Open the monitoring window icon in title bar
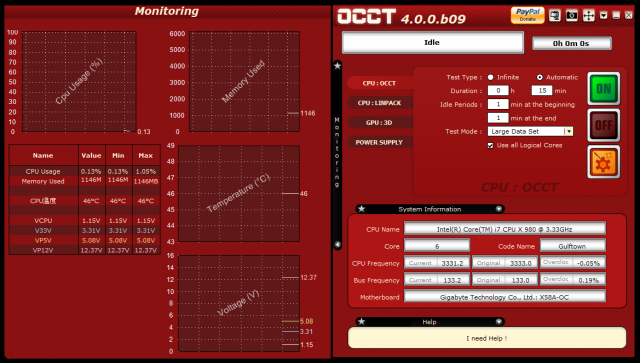640x363 pixels. [x=555, y=16]
